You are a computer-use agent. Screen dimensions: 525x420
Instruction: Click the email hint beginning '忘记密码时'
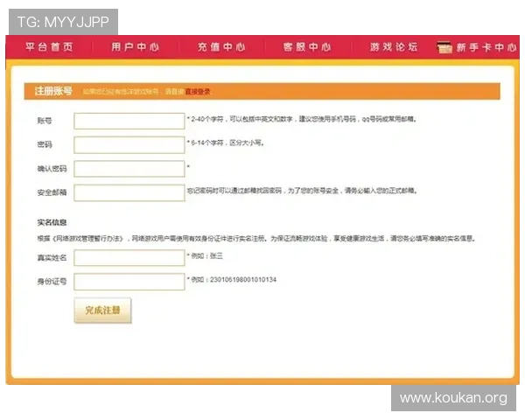(x=302, y=191)
